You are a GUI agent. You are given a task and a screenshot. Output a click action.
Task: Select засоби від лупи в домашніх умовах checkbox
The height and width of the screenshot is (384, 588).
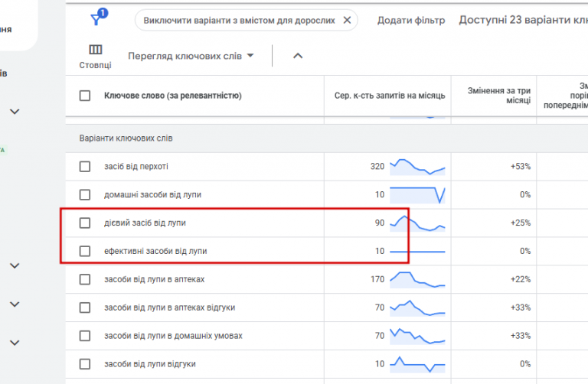coord(85,336)
